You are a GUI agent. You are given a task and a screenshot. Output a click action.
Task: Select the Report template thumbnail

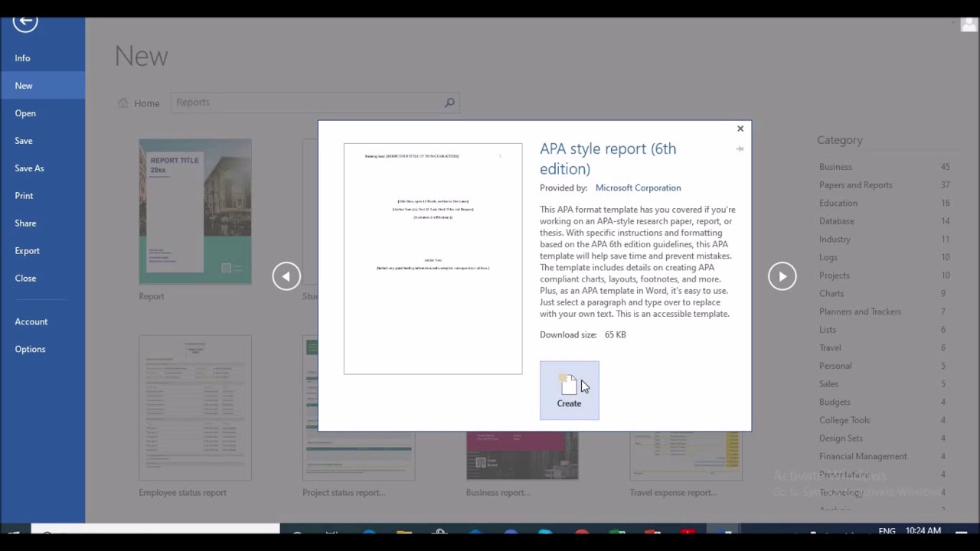pos(195,212)
